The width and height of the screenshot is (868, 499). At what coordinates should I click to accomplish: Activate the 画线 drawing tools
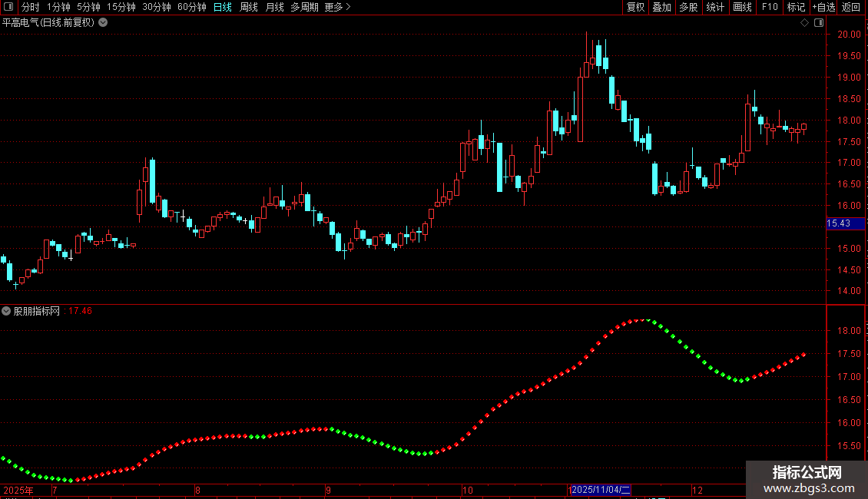point(742,7)
